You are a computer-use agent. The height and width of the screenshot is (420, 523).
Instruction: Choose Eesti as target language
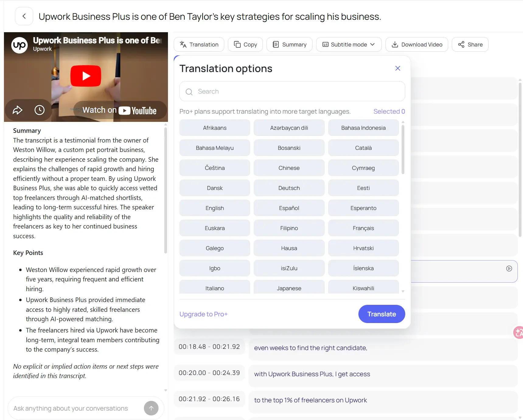coord(363,188)
